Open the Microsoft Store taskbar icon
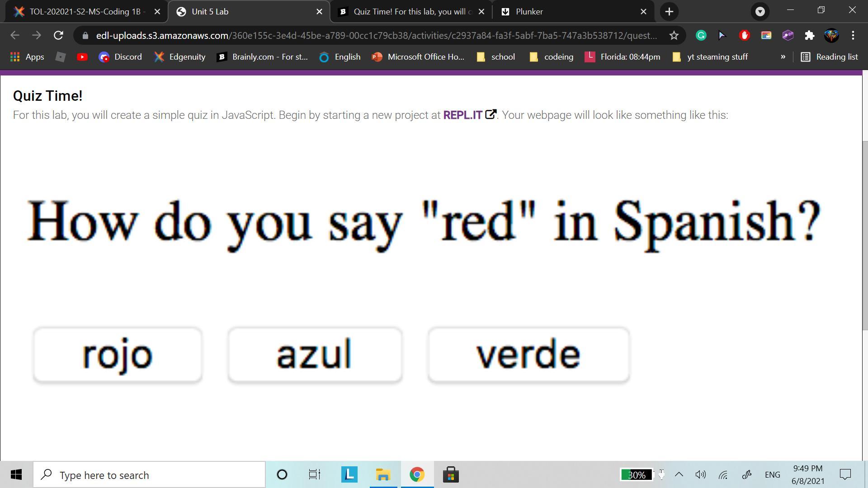The height and width of the screenshot is (488, 868). (x=450, y=475)
